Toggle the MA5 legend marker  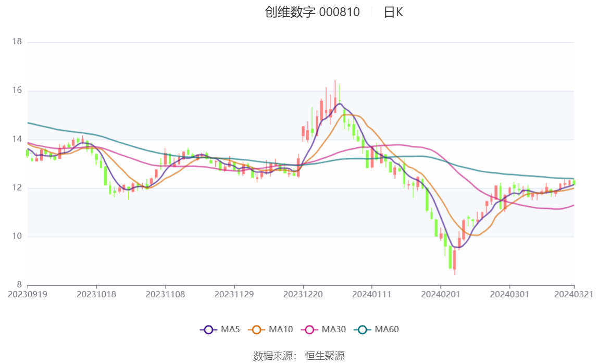click(208, 330)
